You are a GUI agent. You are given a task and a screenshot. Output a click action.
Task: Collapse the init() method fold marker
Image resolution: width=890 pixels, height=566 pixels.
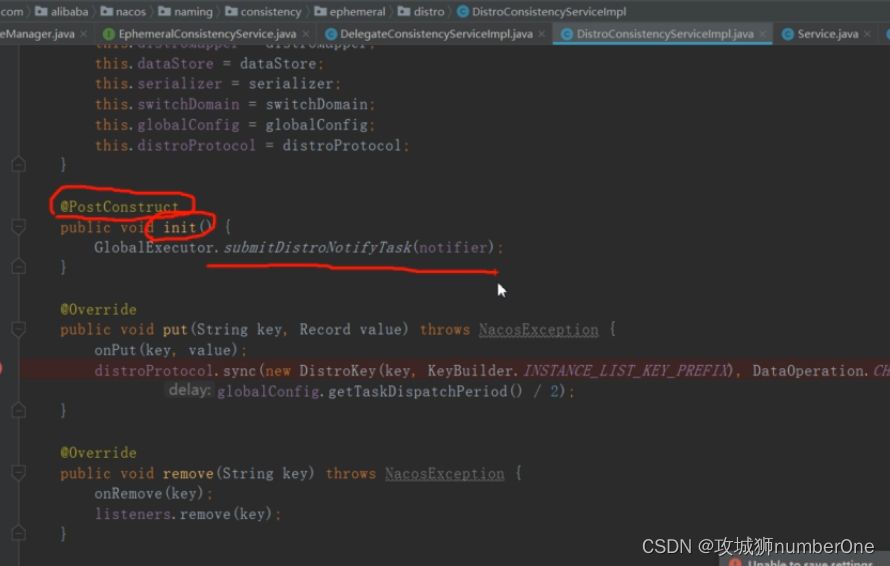18,227
